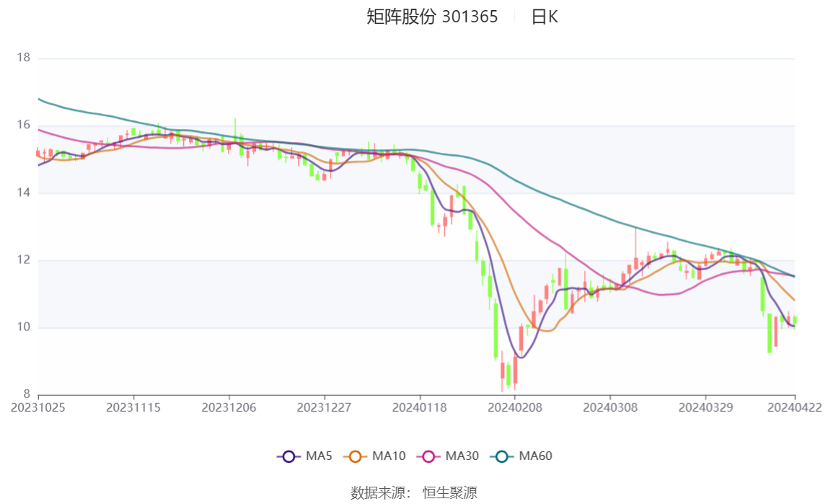Click the pink MA30 legend circle marker
Image resolution: width=828 pixels, height=504 pixels.
click(428, 456)
